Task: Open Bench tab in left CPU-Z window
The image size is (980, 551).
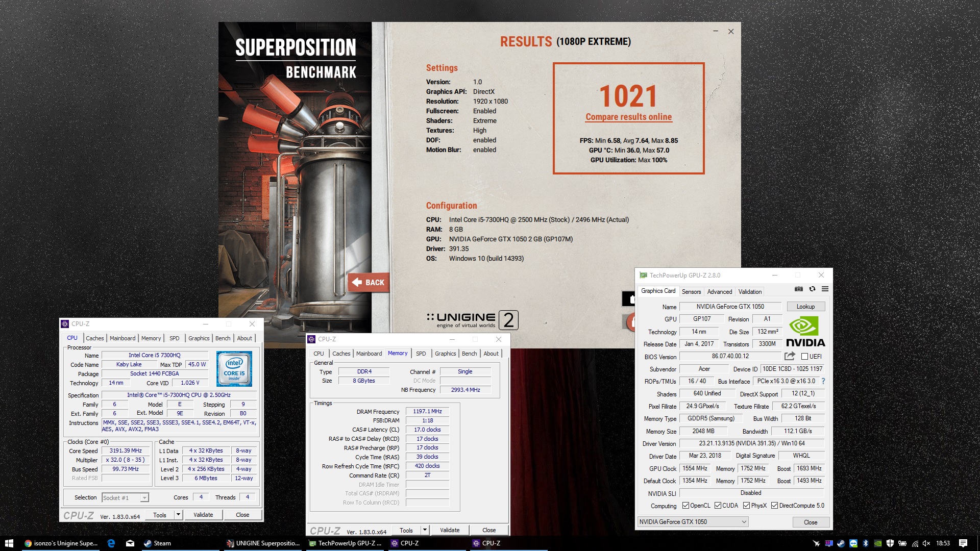Action: pos(223,338)
